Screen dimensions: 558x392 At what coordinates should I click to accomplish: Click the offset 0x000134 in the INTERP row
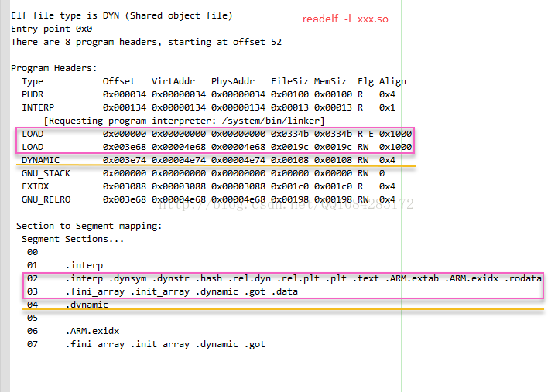pyautogui.click(x=125, y=107)
